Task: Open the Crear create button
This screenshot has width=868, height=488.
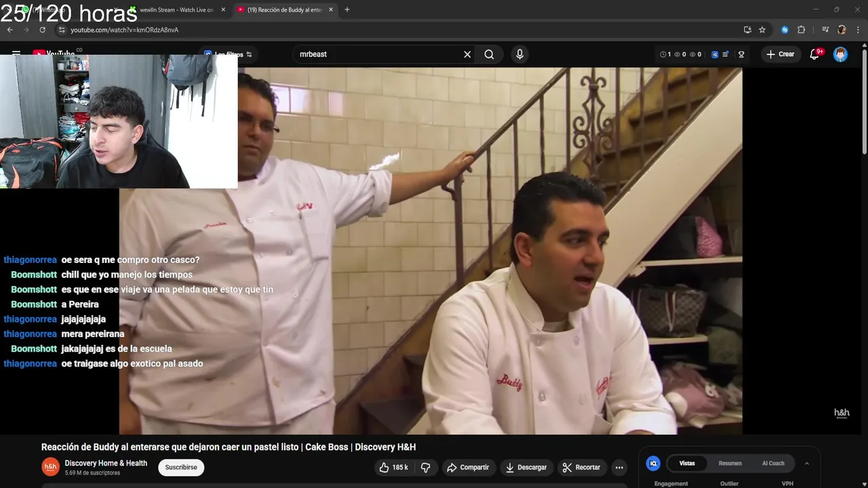Action: coord(780,54)
